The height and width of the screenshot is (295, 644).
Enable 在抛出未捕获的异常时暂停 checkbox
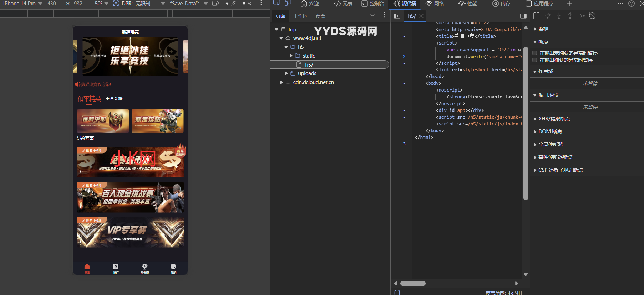pos(535,53)
